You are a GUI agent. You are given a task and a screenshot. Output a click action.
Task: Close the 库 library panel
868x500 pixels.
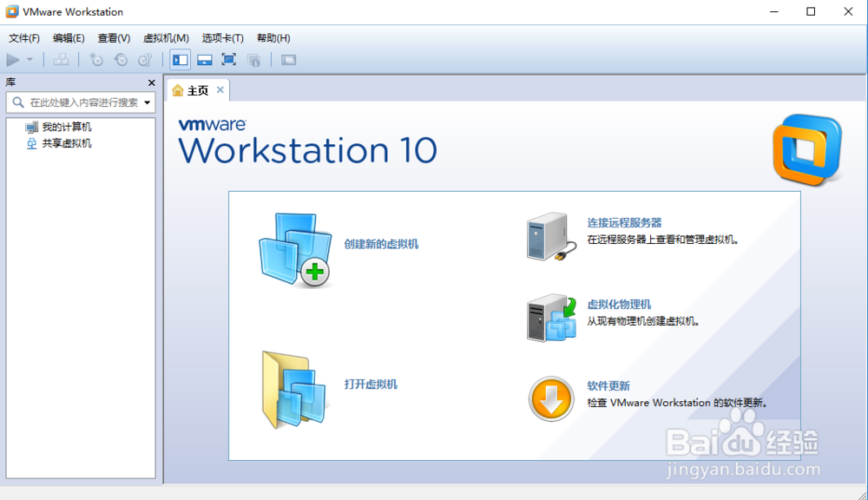click(152, 82)
